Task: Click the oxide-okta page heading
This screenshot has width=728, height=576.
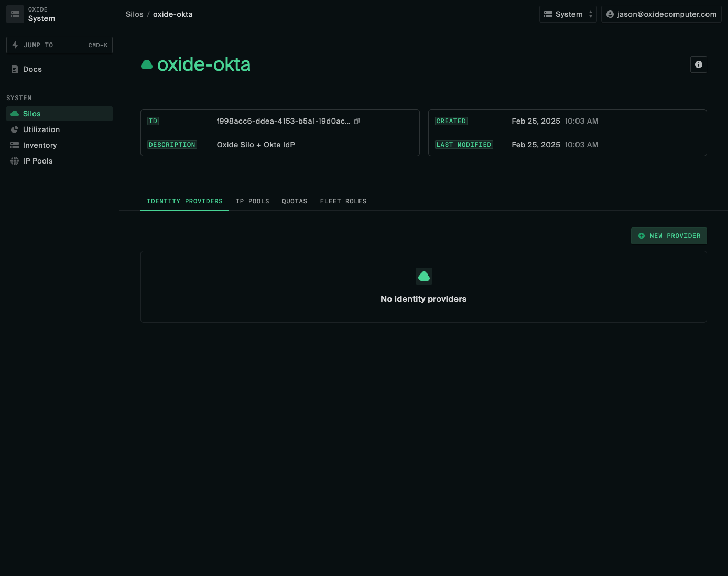Action: tap(204, 64)
